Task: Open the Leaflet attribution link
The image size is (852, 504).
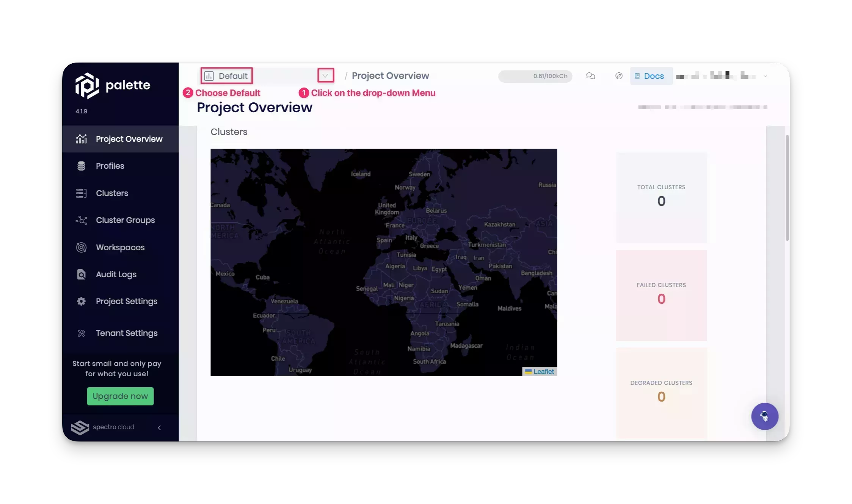Action: click(x=543, y=372)
